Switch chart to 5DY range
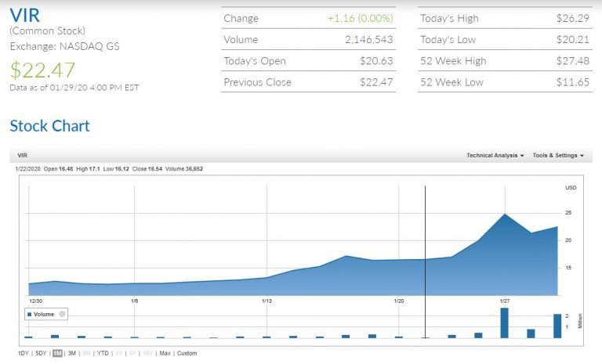Image resolution: width=602 pixels, height=364 pixels. (41, 353)
